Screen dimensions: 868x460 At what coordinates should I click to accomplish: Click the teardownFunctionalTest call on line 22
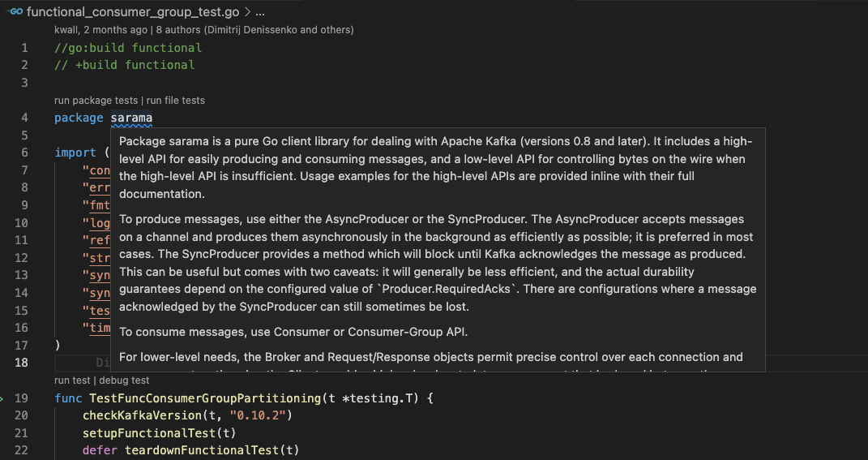[202, 450]
